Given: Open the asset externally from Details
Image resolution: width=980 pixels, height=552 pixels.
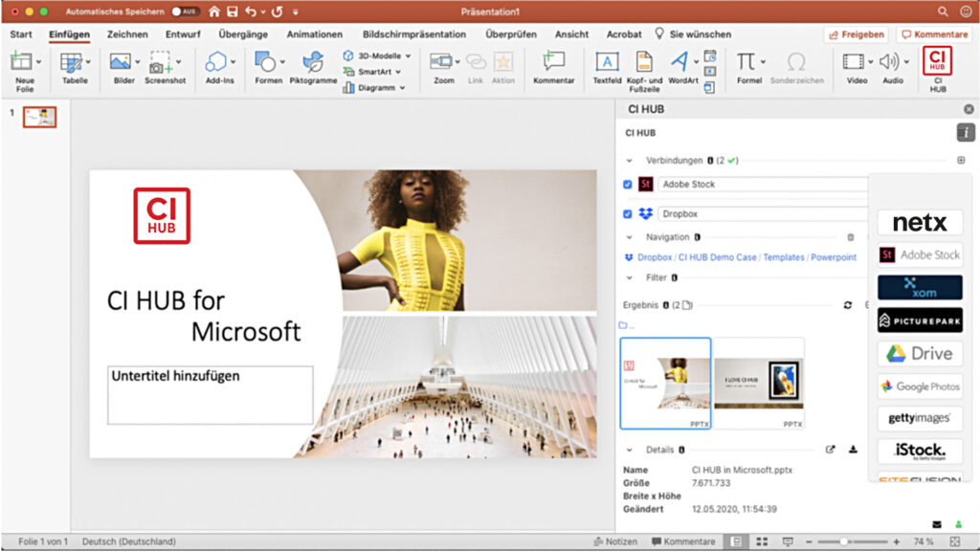Looking at the screenshot, I should [x=830, y=450].
